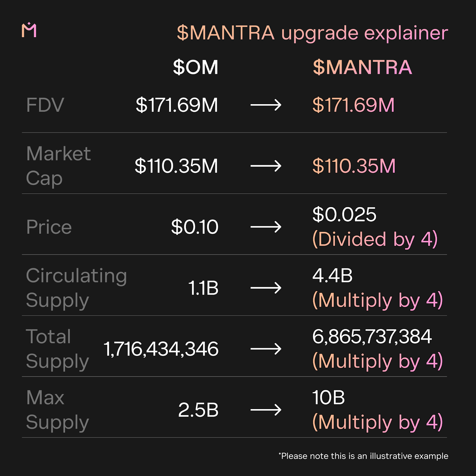Select the FDV row label

[x=45, y=105]
